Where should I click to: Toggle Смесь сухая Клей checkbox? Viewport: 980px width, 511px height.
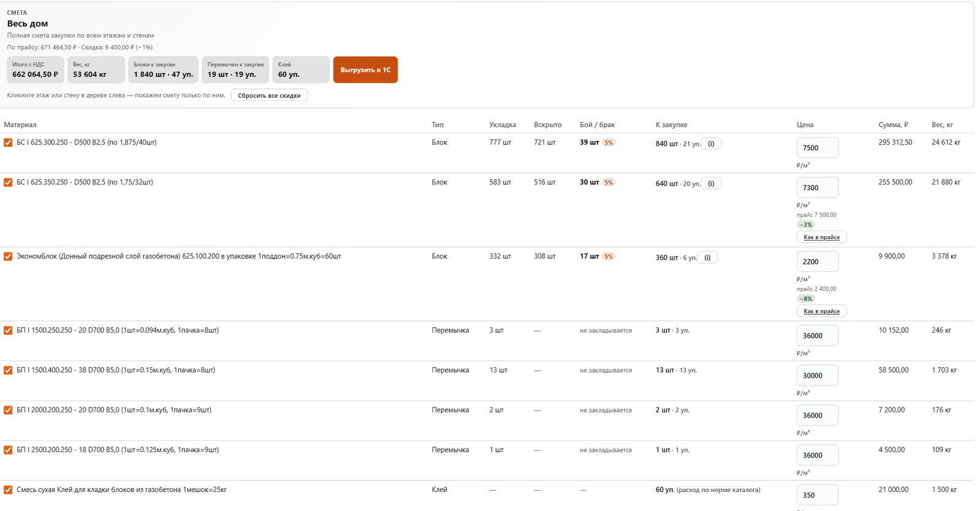pyautogui.click(x=8, y=490)
